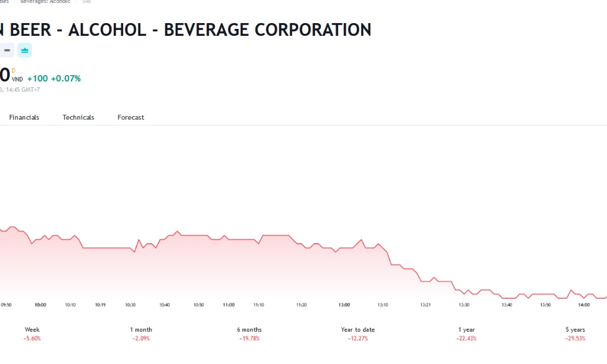Click the +0.07% price change value

point(66,79)
